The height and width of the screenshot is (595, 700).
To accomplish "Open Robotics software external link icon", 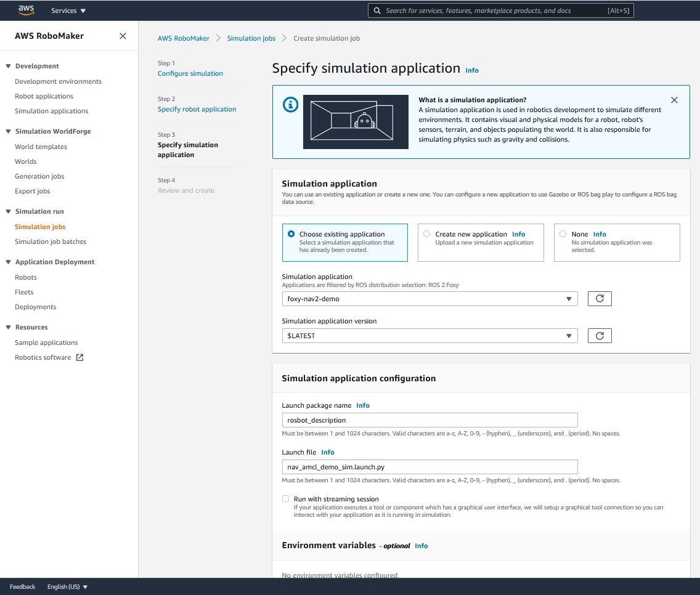I will click(80, 357).
